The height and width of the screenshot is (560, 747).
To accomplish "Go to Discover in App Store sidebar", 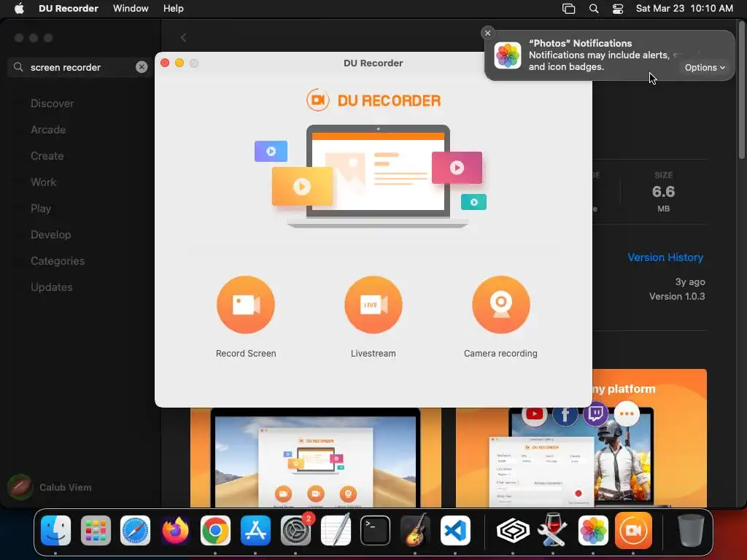I will coord(52,104).
